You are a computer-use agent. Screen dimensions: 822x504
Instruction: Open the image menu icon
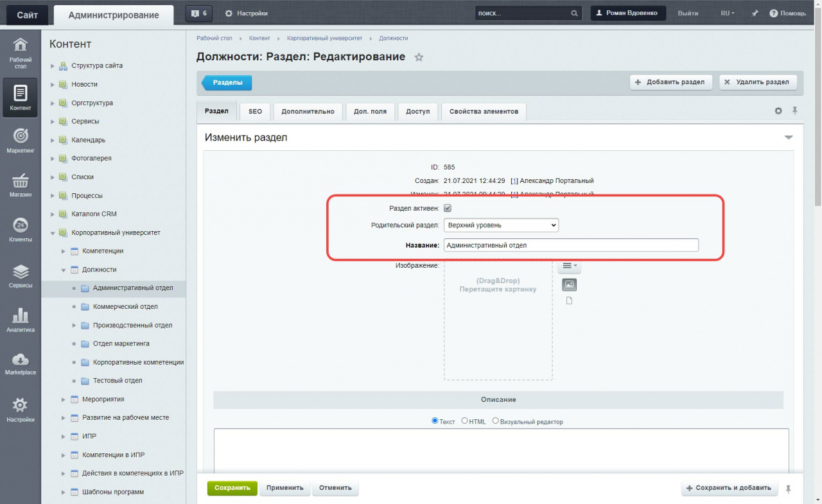tap(570, 266)
